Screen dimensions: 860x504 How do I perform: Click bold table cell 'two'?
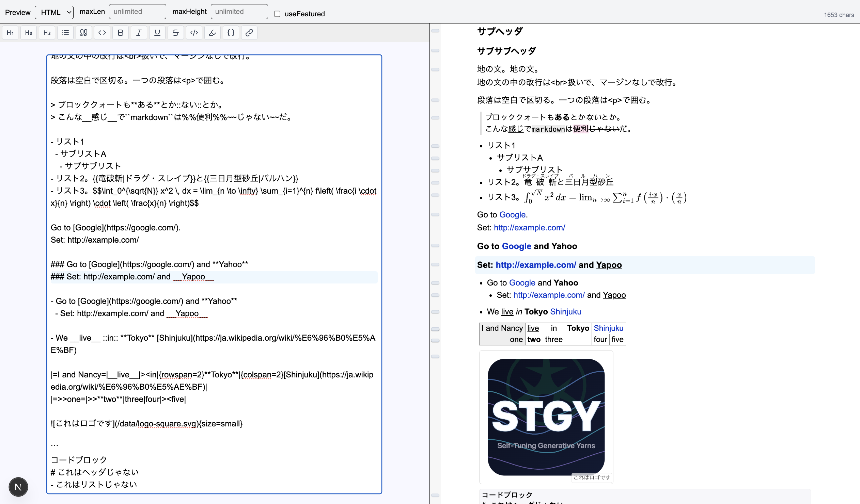534,339
